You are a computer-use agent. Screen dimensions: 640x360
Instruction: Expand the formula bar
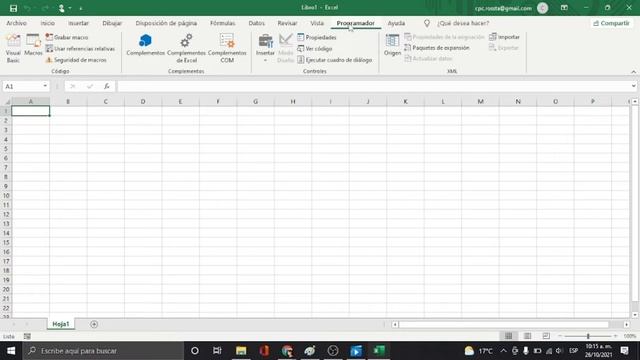[x=633, y=86]
